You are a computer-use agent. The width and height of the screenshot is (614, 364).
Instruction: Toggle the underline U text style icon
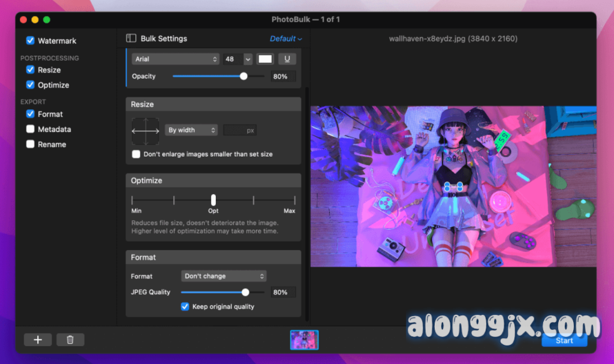click(287, 59)
